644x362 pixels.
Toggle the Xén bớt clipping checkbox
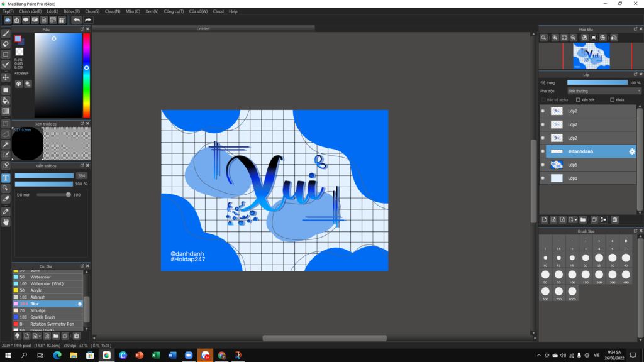coord(578,100)
